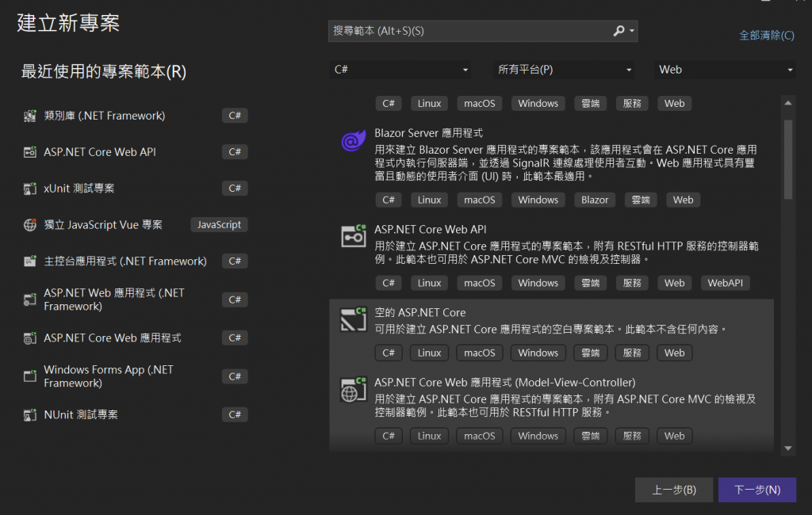This screenshot has height=515, width=812.
Task: Click the 空的 ASP.NET Core description text
Action: pos(552,329)
